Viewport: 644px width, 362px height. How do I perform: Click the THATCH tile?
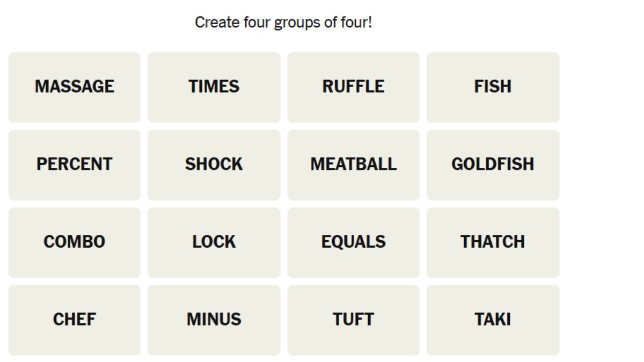point(493,242)
